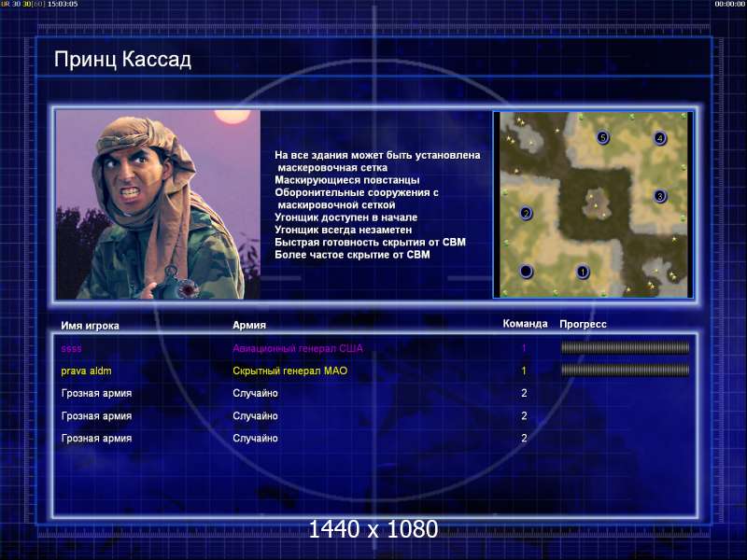Click start position marker 2 on the minimap

(526, 214)
